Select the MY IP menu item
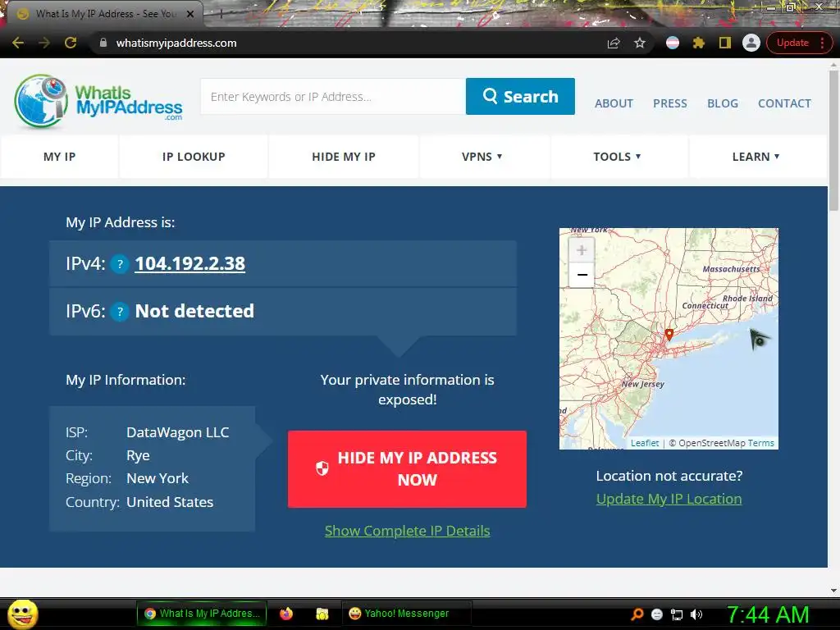The image size is (840, 630). tap(59, 157)
